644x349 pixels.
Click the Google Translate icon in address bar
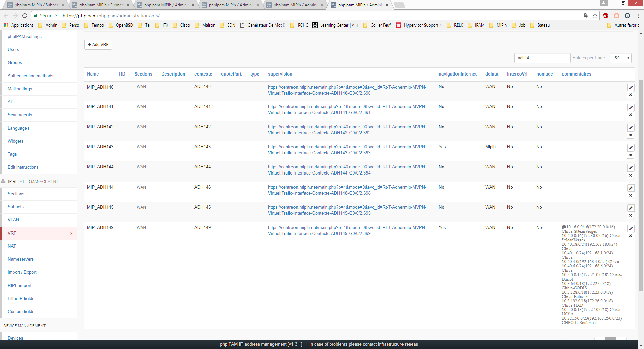coord(586,16)
